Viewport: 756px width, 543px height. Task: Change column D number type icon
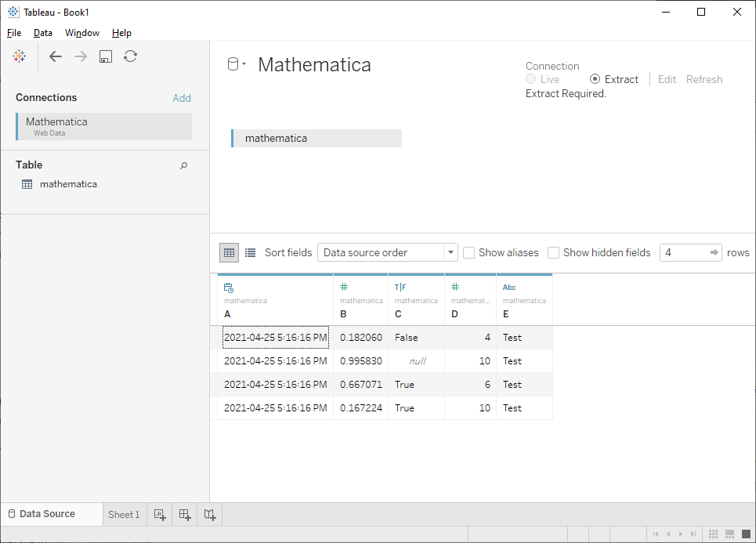click(455, 287)
